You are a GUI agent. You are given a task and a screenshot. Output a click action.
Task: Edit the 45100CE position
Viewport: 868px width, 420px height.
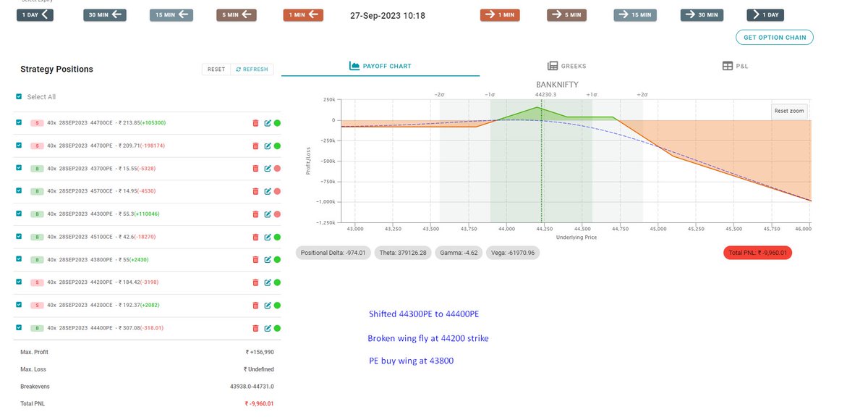(x=268, y=237)
